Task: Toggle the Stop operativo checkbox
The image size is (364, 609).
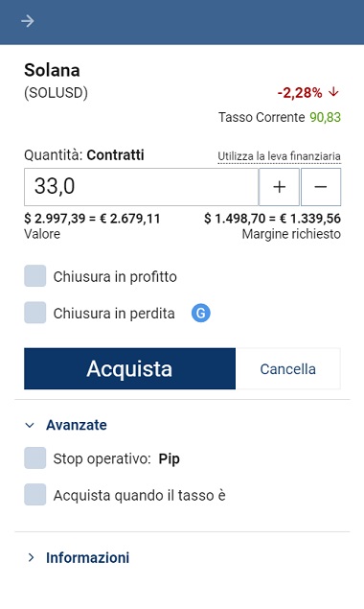Action: point(34,457)
